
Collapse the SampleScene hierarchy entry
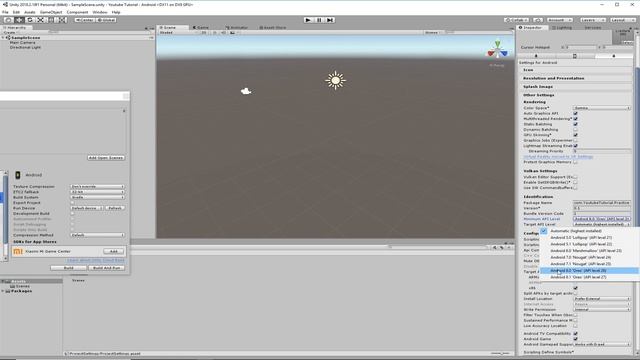(3, 38)
